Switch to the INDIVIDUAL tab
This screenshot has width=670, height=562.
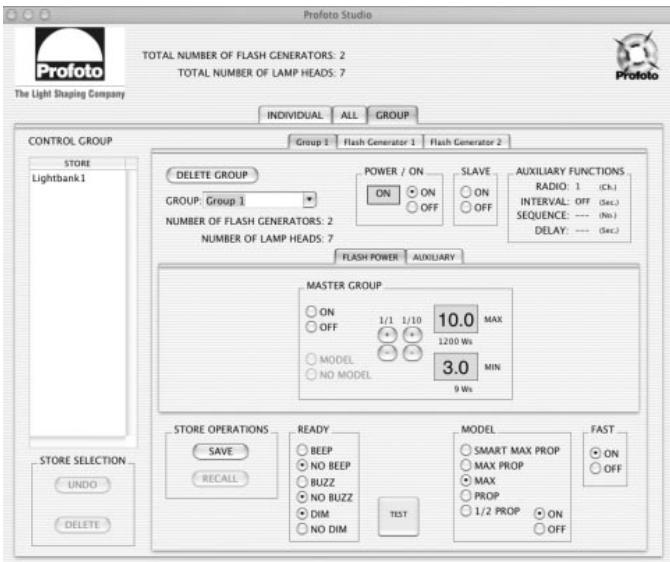coord(294,116)
